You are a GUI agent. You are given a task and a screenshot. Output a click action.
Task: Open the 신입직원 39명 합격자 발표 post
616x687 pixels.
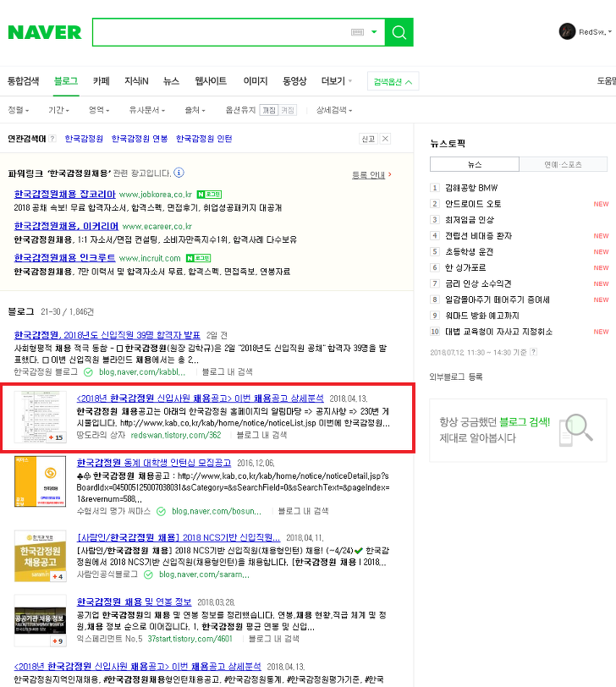click(107, 335)
